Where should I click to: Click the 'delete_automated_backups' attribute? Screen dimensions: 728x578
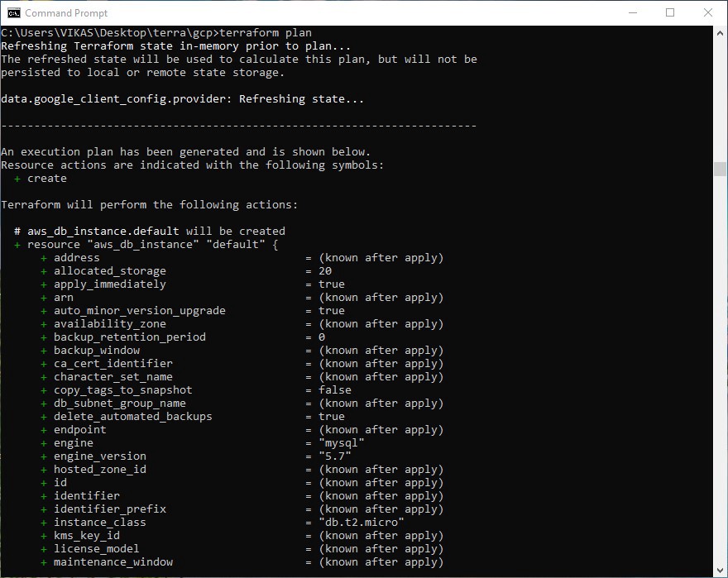133,417
